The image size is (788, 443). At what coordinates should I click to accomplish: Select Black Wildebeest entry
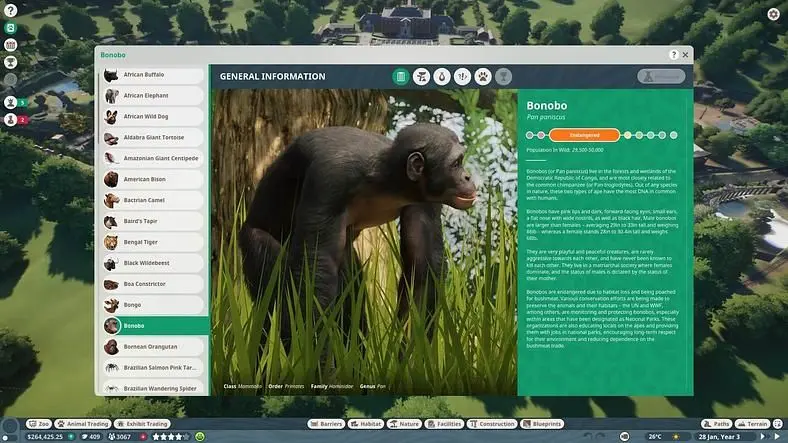[x=153, y=263]
